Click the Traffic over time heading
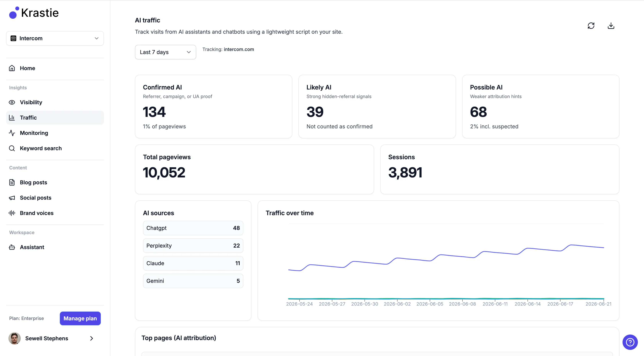The width and height of the screenshot is (644, 356). pos(289,213)
